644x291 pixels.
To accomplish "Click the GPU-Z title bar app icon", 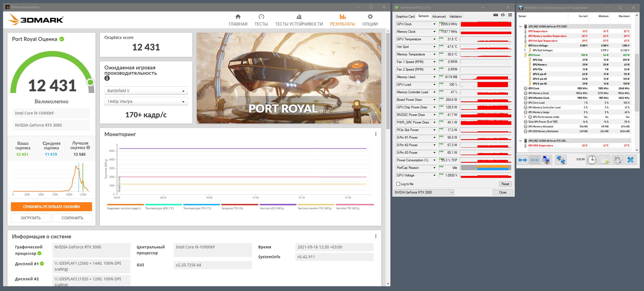I will coord(397,7).
